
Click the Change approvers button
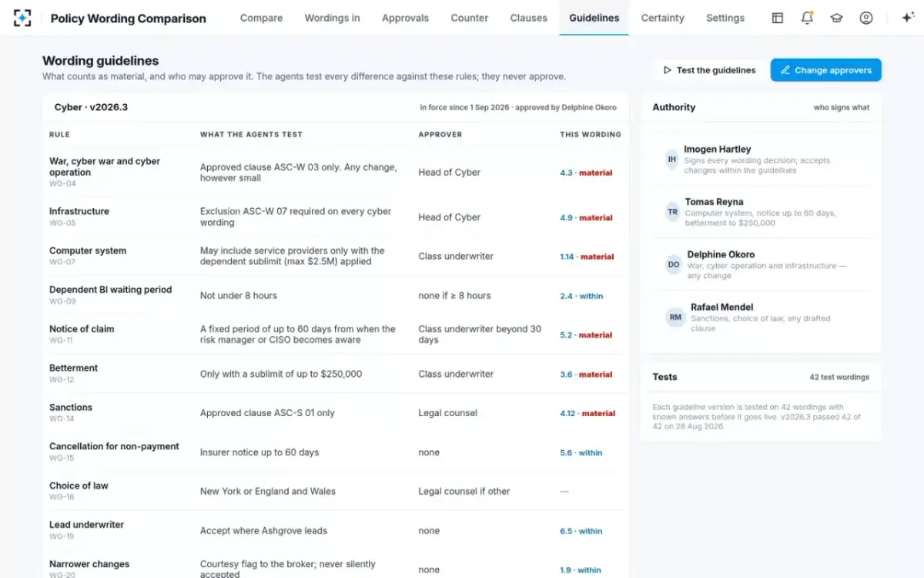pos(825,70)
